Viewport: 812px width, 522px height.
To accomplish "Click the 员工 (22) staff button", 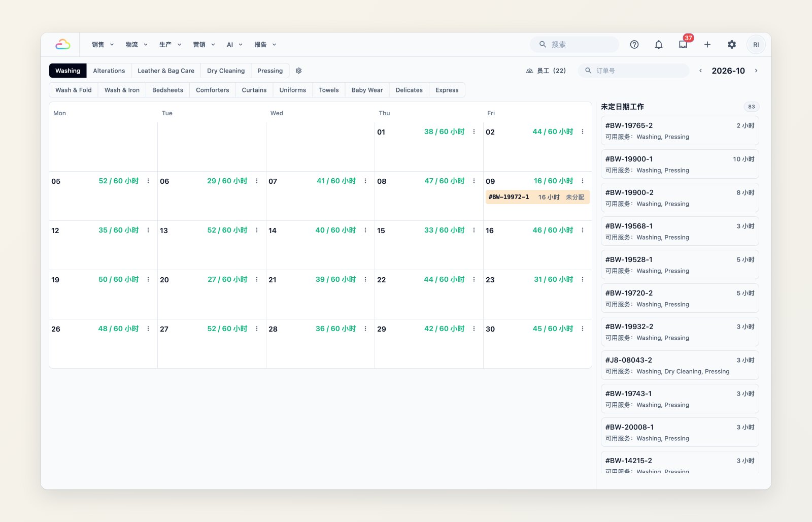I will (546, 71).
